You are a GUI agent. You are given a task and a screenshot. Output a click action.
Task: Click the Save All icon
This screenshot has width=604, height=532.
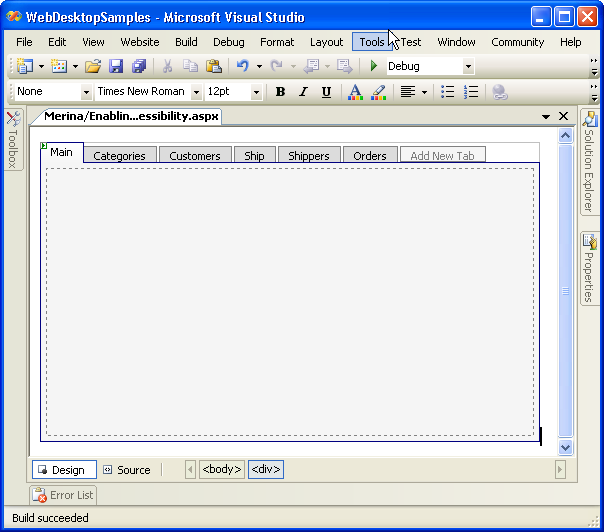138,66
